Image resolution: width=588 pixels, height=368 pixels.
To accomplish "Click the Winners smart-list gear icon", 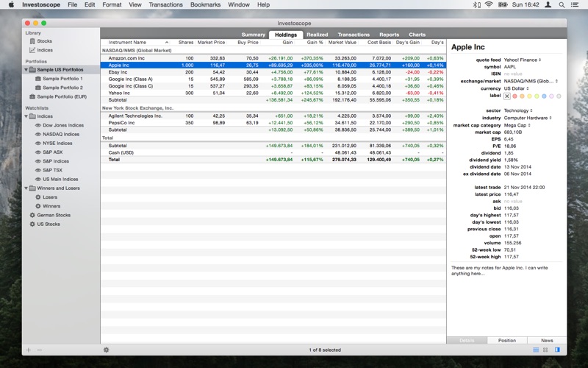I will click(x=38, y=206).
